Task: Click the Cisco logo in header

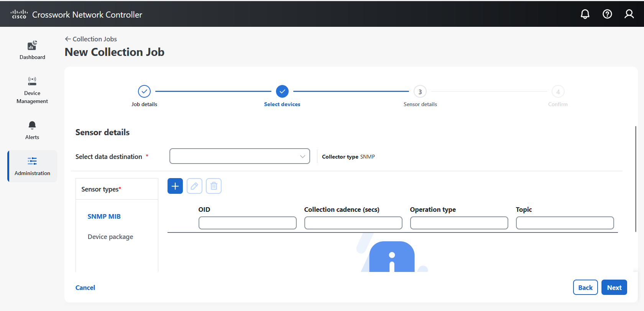Action: click(19, 15)
